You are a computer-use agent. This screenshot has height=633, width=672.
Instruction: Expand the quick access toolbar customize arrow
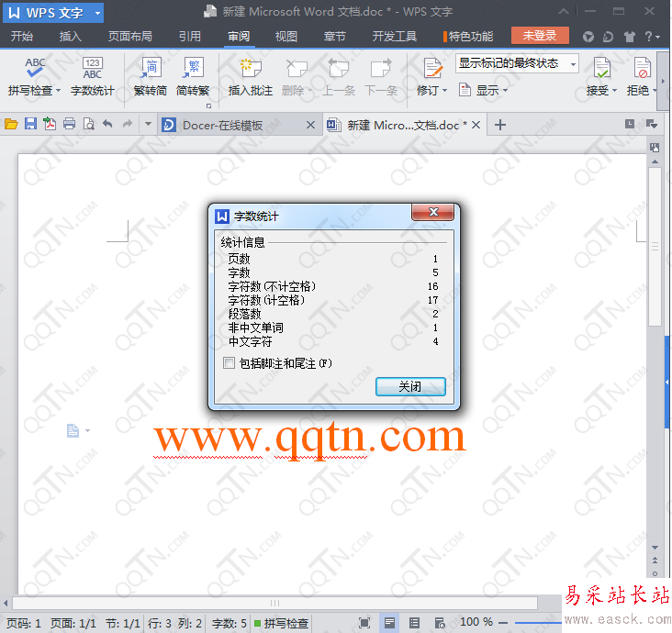coord(148,124)
